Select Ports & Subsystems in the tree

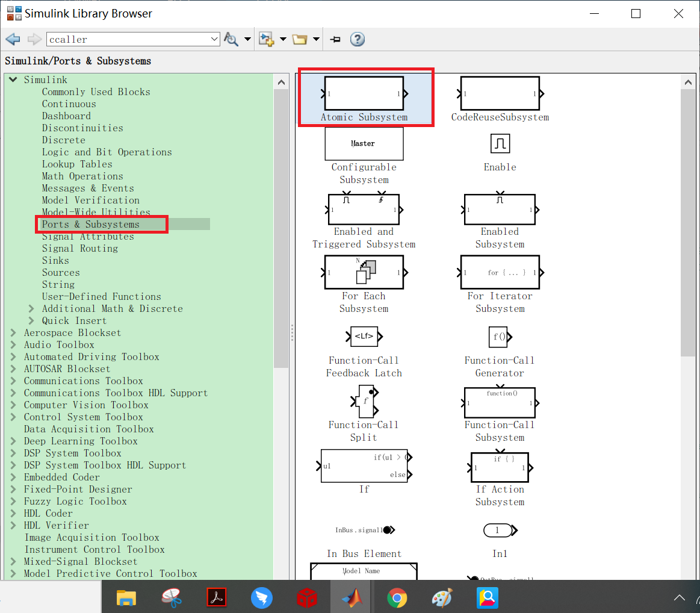coord(91,224)
